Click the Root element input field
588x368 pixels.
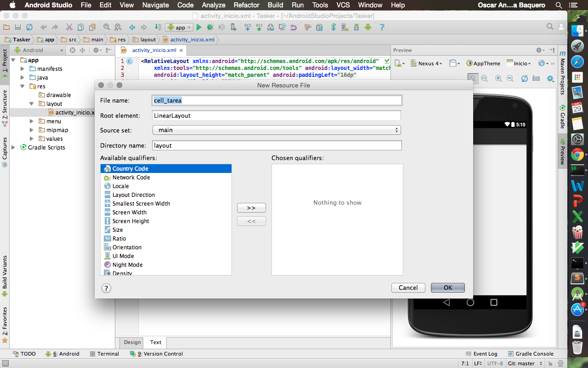tap(277, 115)
